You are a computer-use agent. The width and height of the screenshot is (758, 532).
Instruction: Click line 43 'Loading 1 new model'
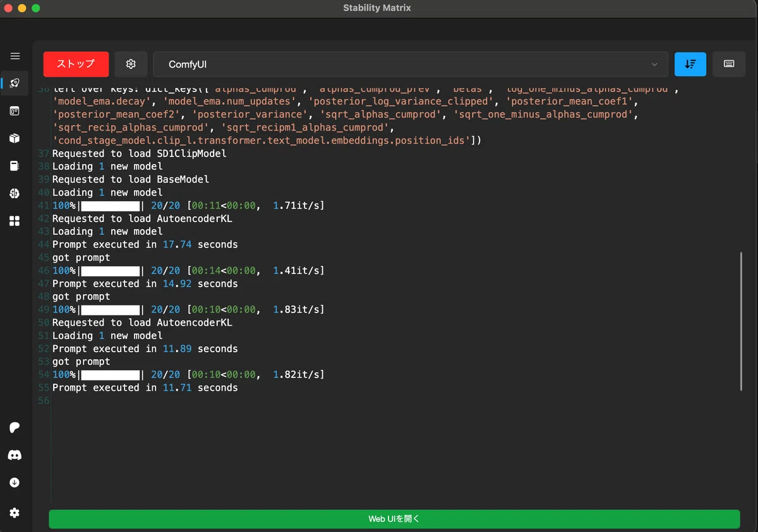(107, 231)
